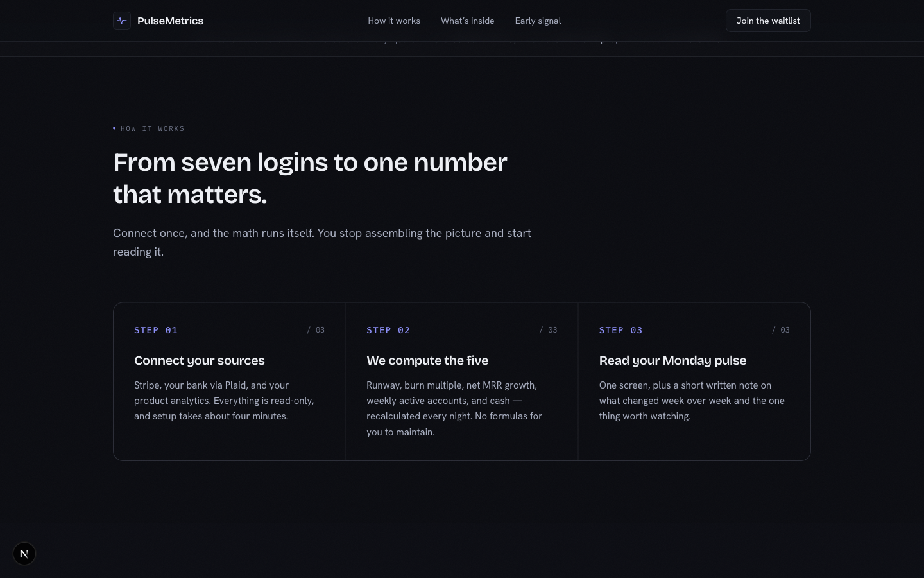Open the Next.js dev tools badge

[24, 554]
